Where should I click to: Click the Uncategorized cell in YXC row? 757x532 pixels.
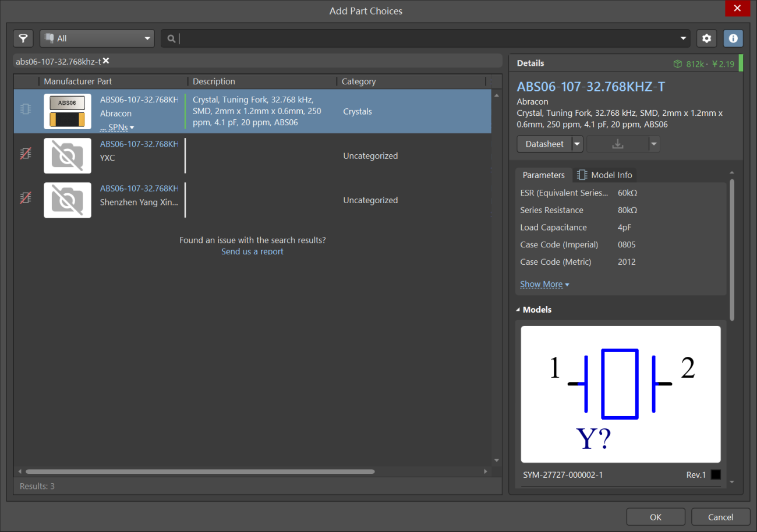click(370, 155)
